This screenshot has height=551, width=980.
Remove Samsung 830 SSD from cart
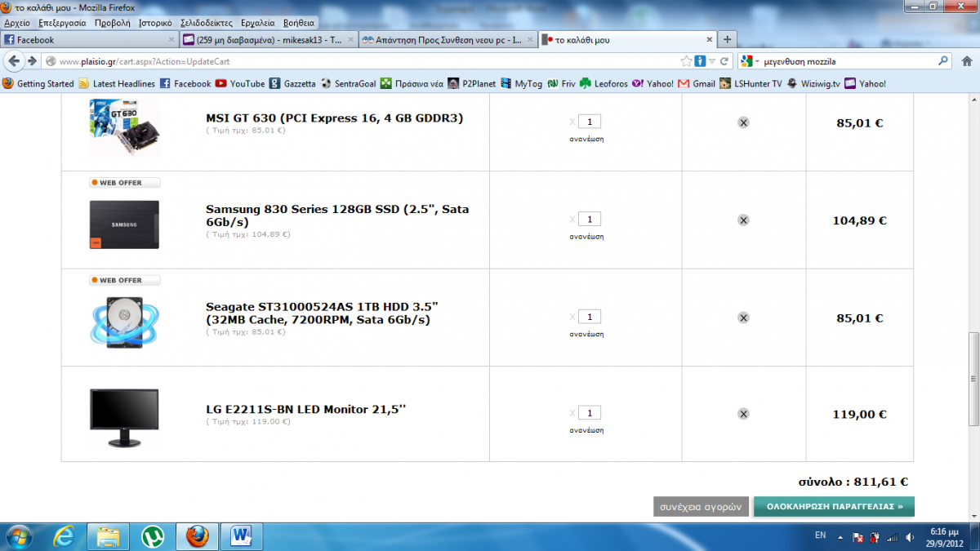coord(743,220)
